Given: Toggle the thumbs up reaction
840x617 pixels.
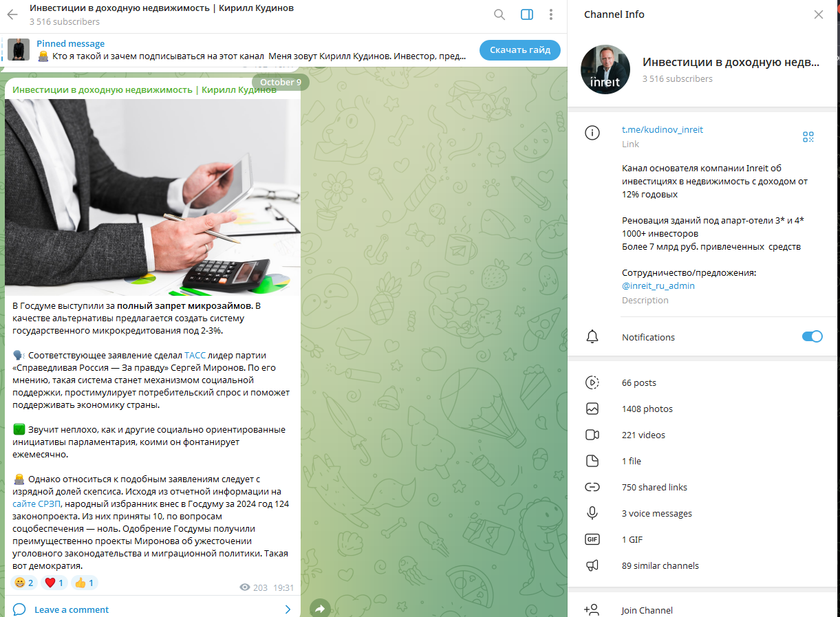Looking at the screenshot, I should (x=85, y=583).
